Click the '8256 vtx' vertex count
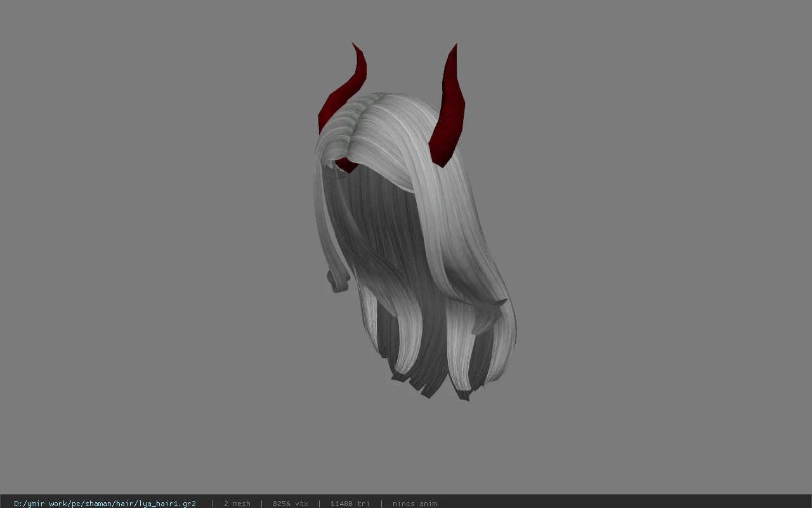 290,504
